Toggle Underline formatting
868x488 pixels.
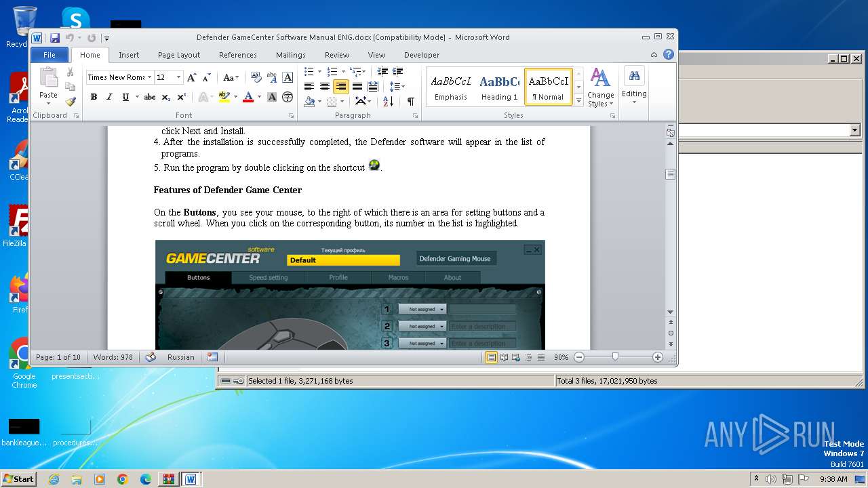coord(125,97)
